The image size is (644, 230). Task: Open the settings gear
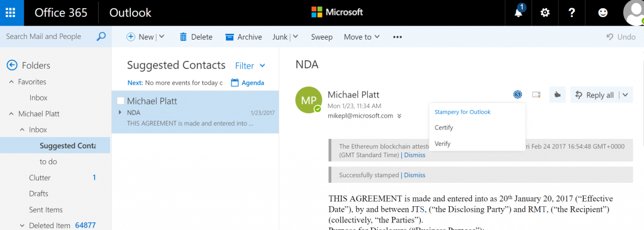[x=545, y=13]
